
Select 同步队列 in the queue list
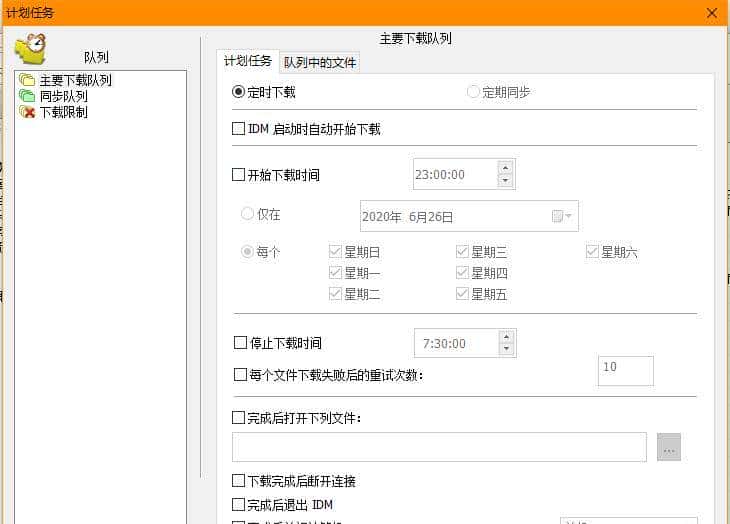(63, 96)
